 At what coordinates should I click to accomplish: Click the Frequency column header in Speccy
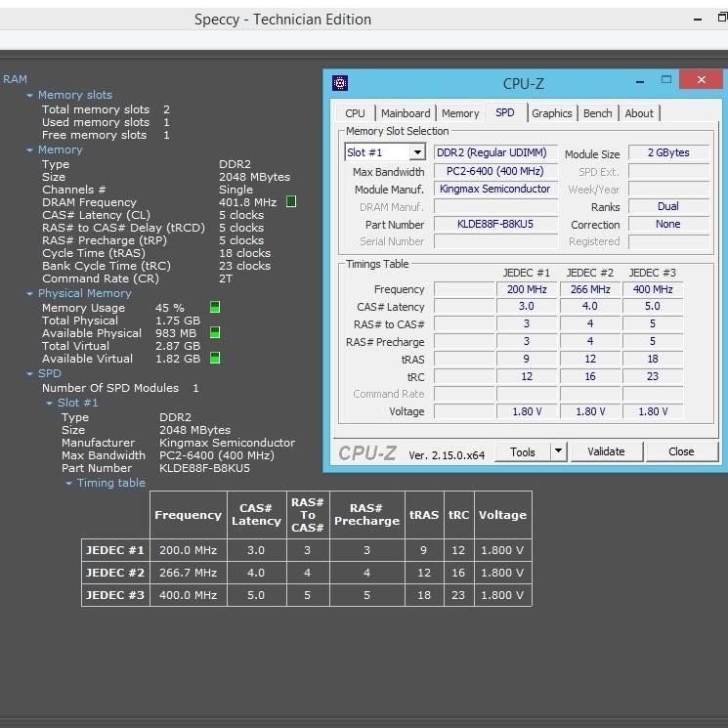coord(188,515)
